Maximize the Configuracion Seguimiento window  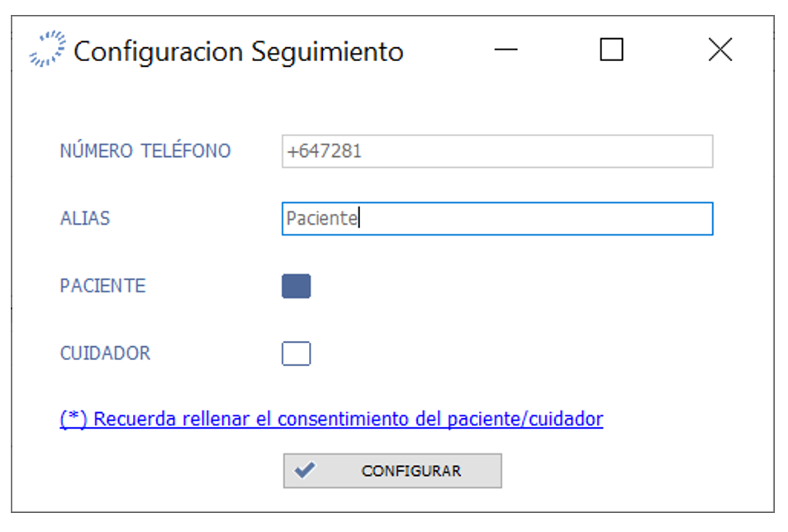point(611,50)
